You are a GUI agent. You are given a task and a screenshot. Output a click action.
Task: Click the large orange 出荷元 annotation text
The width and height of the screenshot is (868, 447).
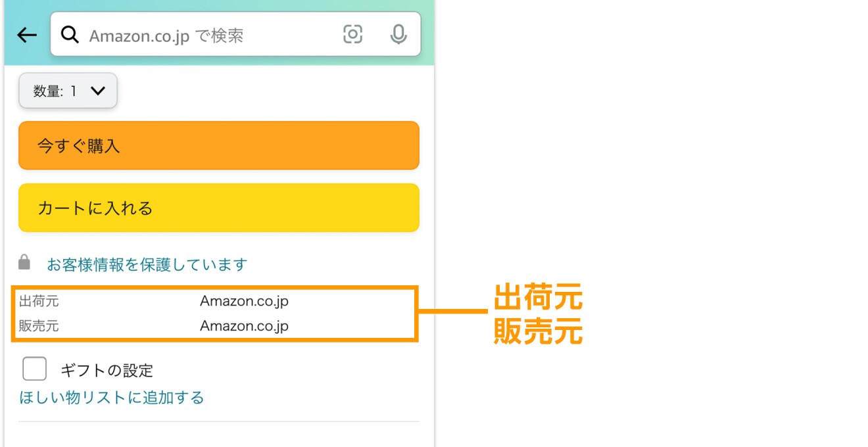(x=538, y=298)
